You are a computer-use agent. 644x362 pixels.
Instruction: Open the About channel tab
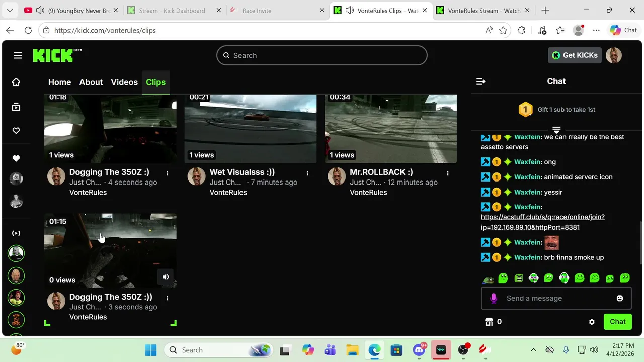tap(91, 82)
